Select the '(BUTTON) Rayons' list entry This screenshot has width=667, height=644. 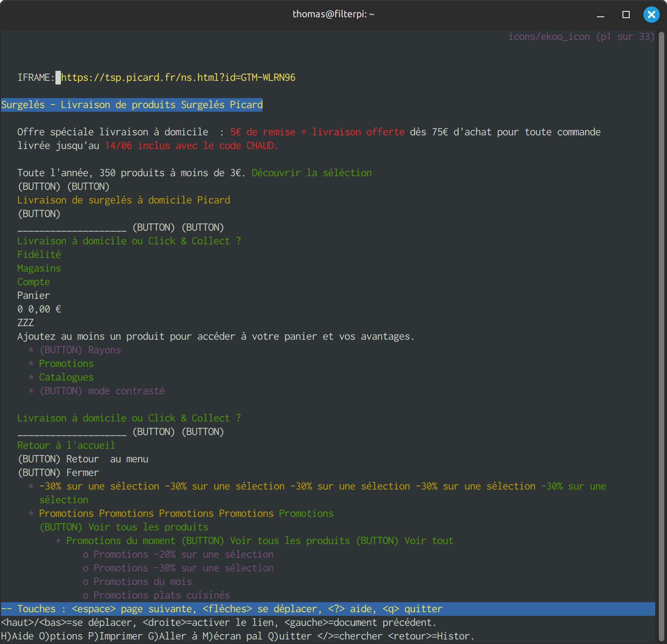pos(80,350)
